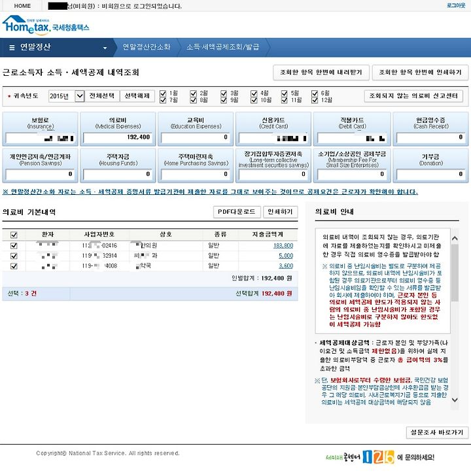
Task: Open the 의료비 (Medical Expenses) category
Action: [118, 129]
